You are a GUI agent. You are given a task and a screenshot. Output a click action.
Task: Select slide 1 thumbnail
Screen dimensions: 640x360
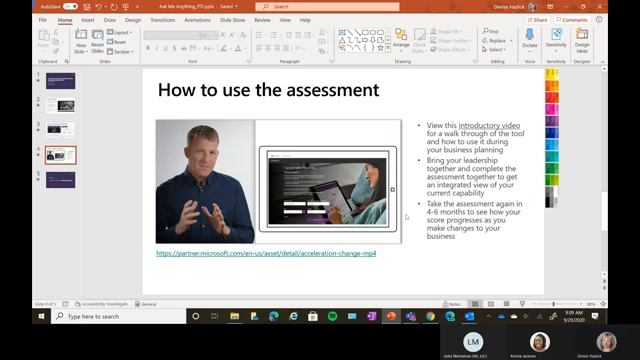(x=60, y=81)
